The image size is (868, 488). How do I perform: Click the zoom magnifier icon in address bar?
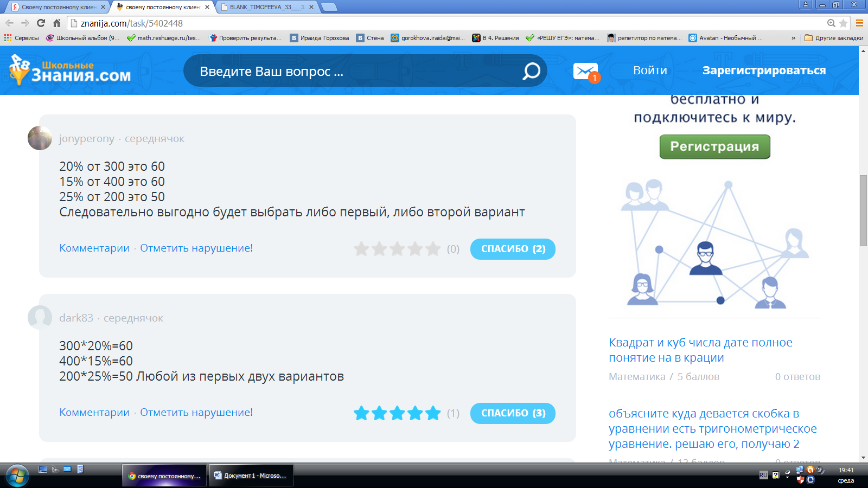[x=831, y=23]
